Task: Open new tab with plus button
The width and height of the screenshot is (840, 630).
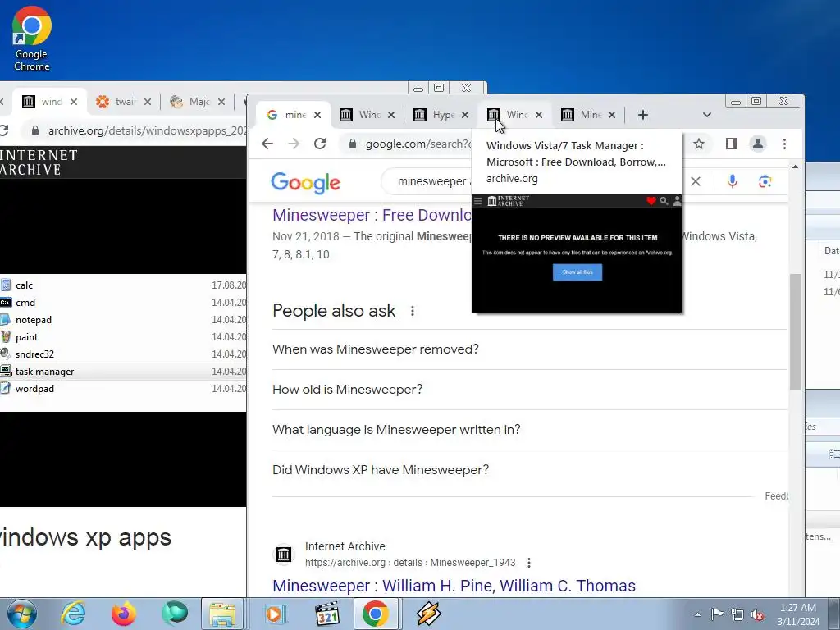Action: [x=643, y=115]
